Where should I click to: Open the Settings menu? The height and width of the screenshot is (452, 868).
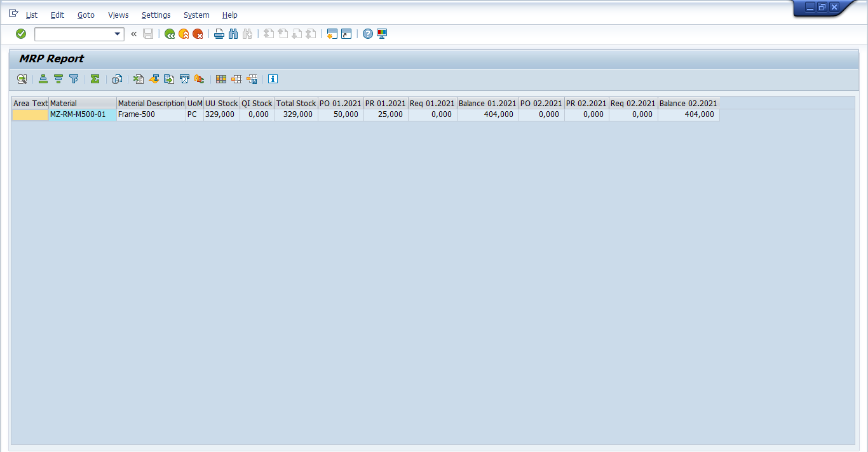pyautogui.click(x=156, y=15)
